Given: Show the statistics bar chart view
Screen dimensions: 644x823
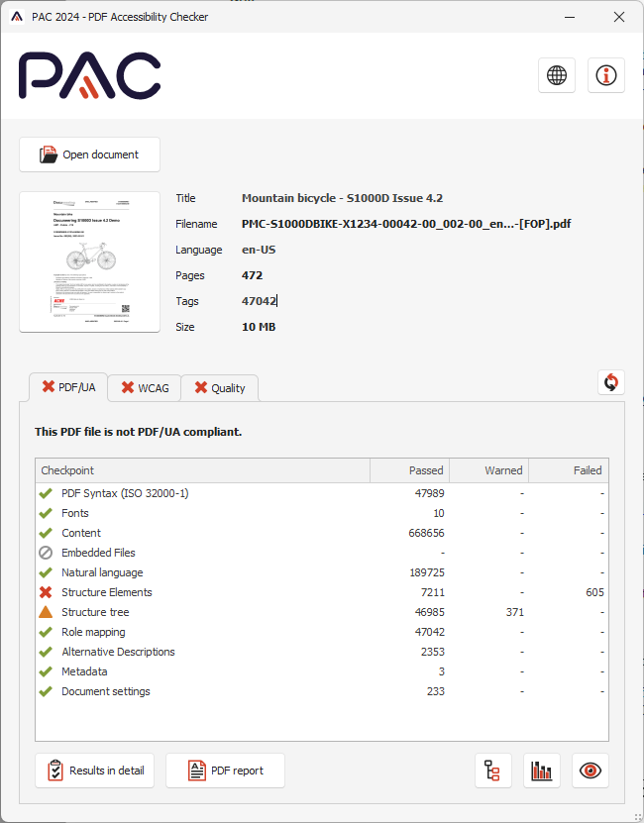Looking at the screenshot, I should click(542, 771).
